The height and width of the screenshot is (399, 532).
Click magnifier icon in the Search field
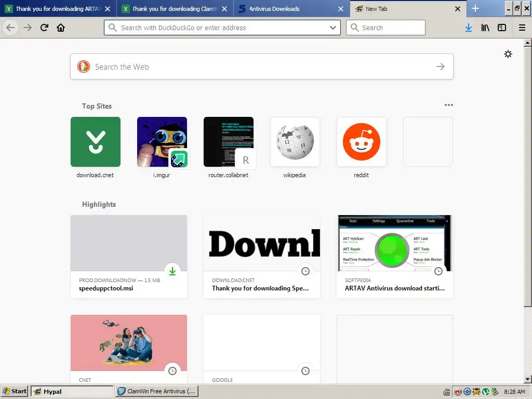(354, 28)
